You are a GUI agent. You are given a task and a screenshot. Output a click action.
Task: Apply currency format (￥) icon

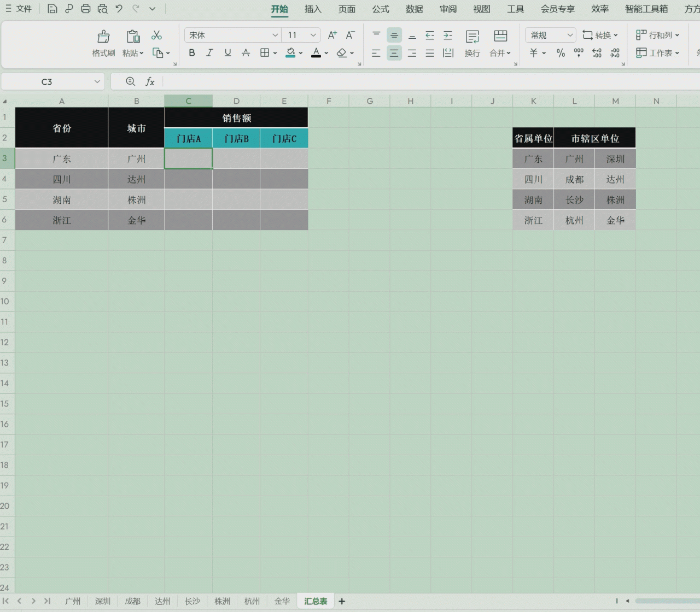(x=534, y=53)
